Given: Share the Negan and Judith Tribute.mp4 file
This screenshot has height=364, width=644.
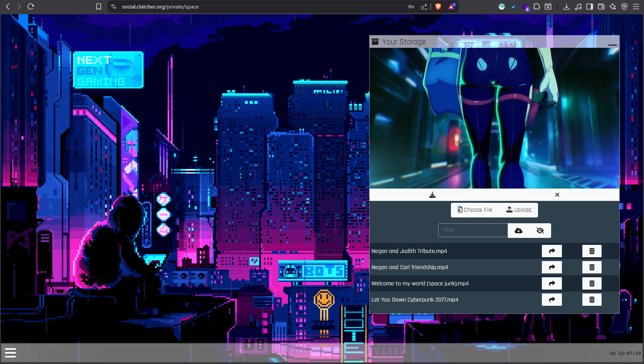Looking at the screenshot, I should pos(552,251).
